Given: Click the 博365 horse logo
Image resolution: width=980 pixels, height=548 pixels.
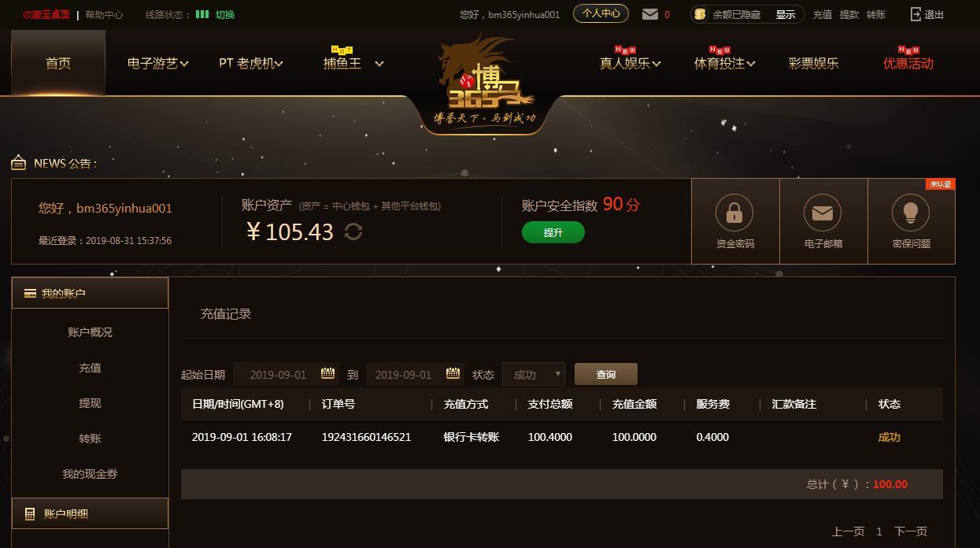Looking at the screenshot, I should (x=486, y=80).
